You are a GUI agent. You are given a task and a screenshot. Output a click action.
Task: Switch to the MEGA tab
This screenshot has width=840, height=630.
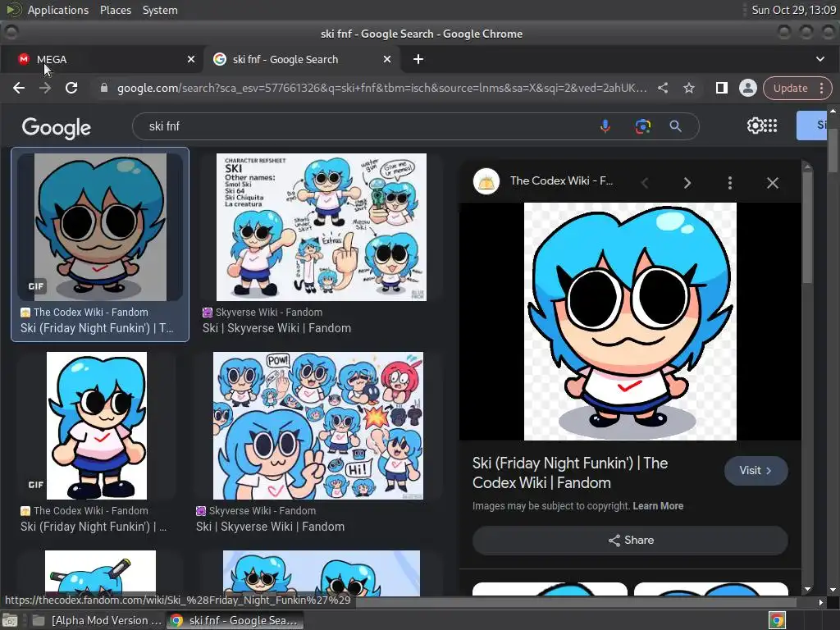[102, 59]
